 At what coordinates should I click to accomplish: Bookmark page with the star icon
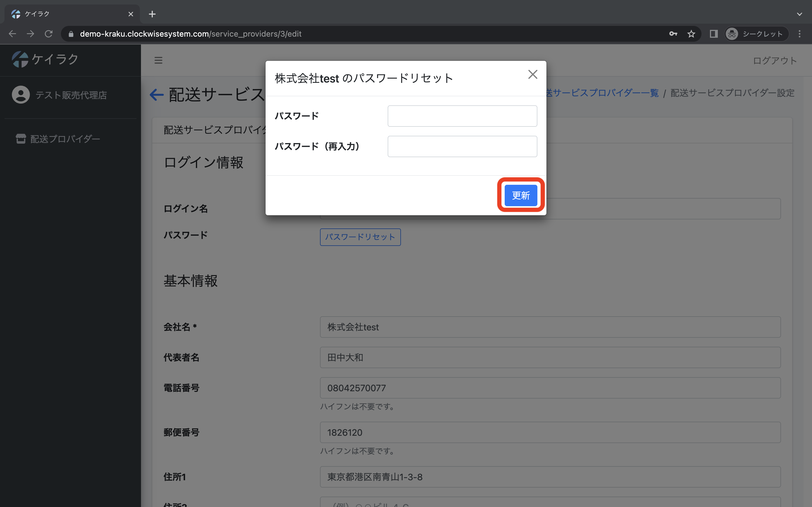click(x=691, y=34)
